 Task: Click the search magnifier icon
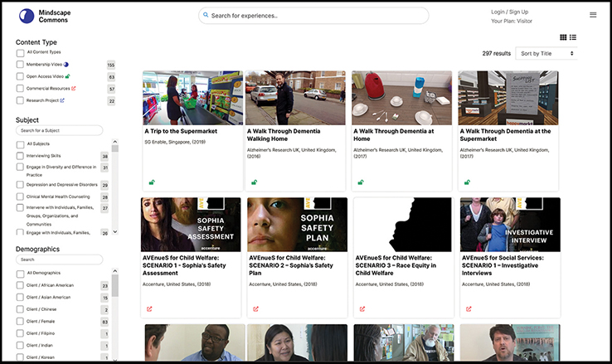coord(206,15)
